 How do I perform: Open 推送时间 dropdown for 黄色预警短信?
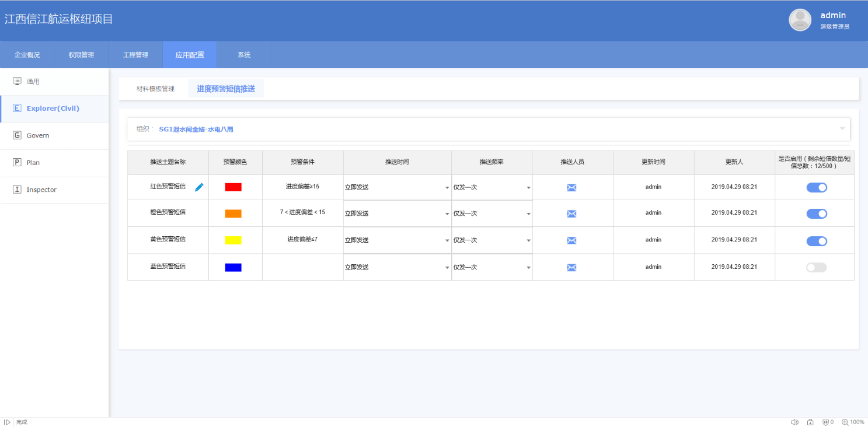point(397,240)
